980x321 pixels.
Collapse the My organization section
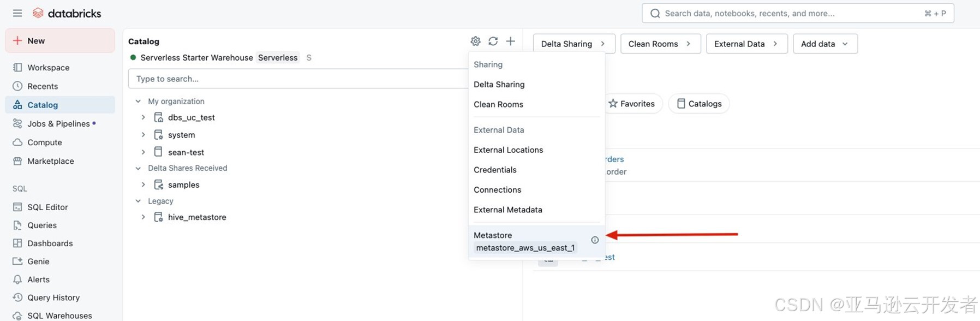tap(138, 101)
